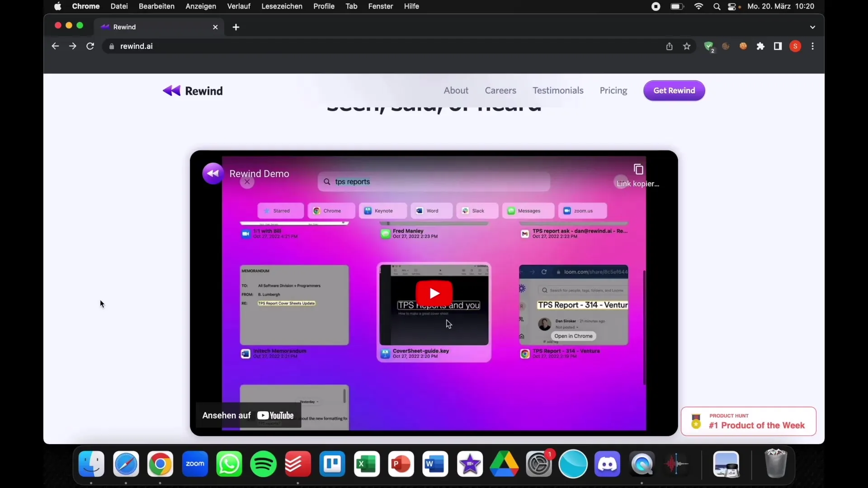868x488 pixels.
Task: Open Word from the Dock
Action: click(435, 464)
